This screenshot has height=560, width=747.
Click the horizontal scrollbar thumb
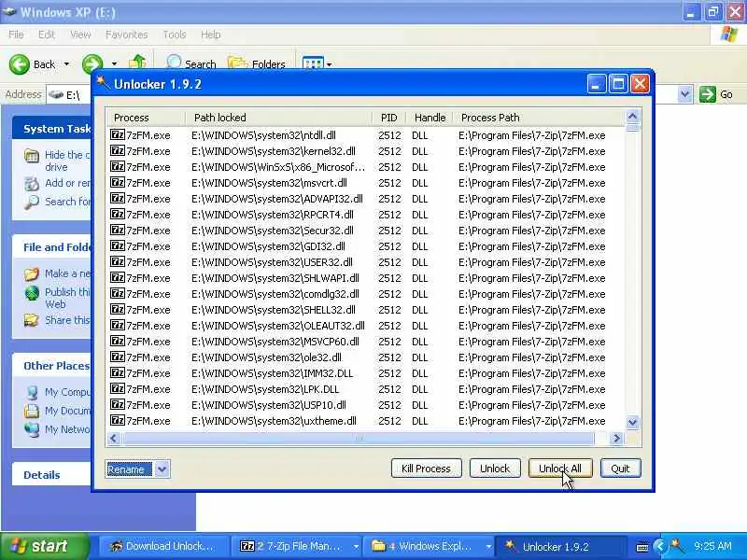point(359,438)
